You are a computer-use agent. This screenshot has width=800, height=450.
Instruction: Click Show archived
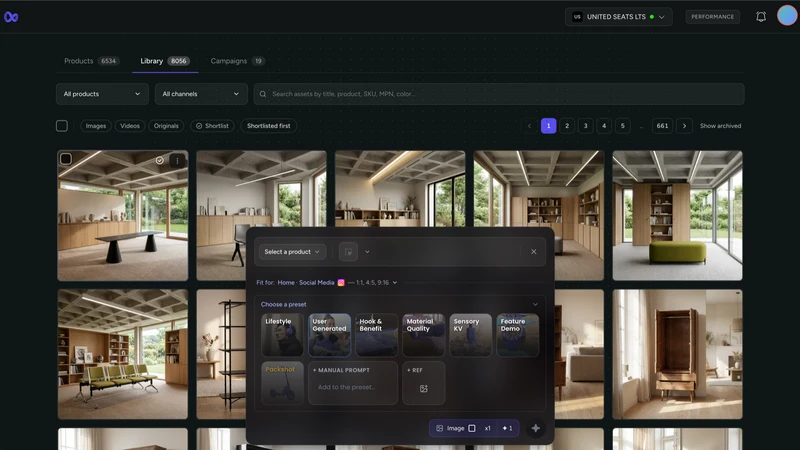(x=720, y=126)
